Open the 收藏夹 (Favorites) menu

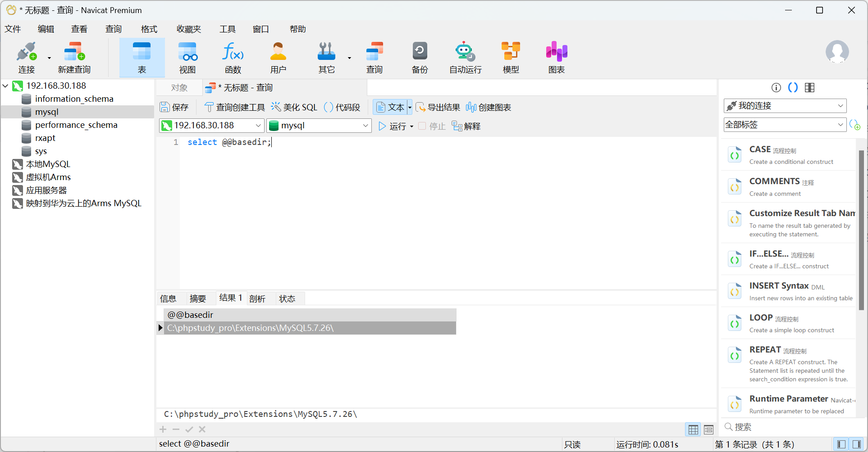(x=189, y=29)
